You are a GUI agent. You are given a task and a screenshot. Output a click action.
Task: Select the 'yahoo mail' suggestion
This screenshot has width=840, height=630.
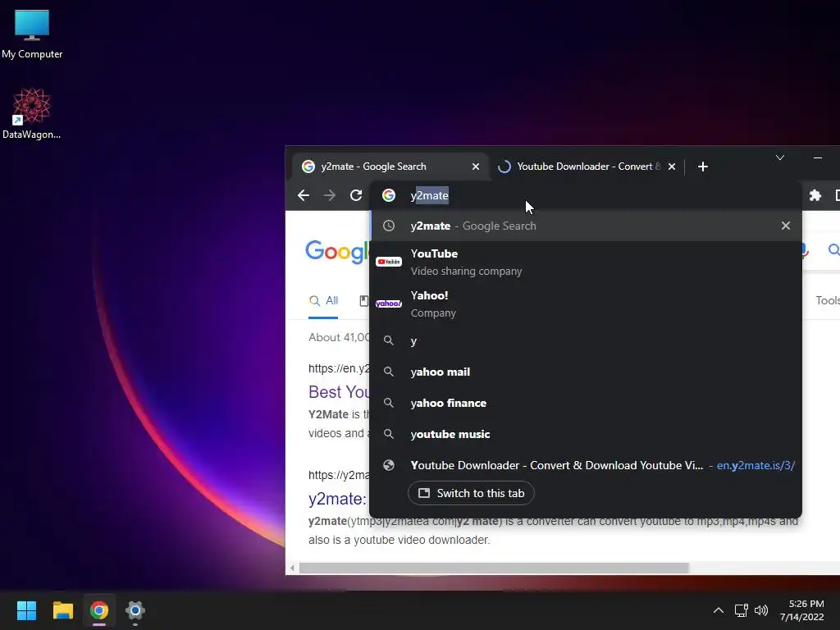tap(586, 372)
